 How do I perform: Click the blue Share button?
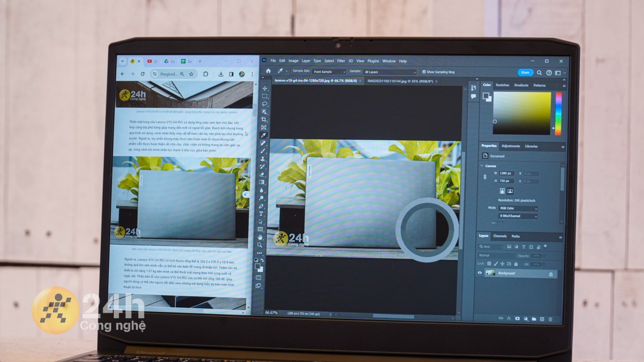525,72
